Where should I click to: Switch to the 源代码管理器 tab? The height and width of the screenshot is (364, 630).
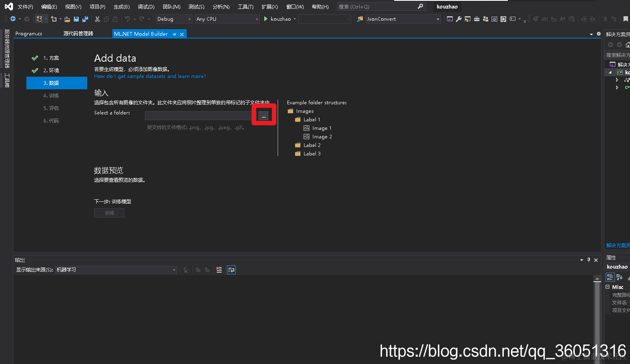pos(78,34)
